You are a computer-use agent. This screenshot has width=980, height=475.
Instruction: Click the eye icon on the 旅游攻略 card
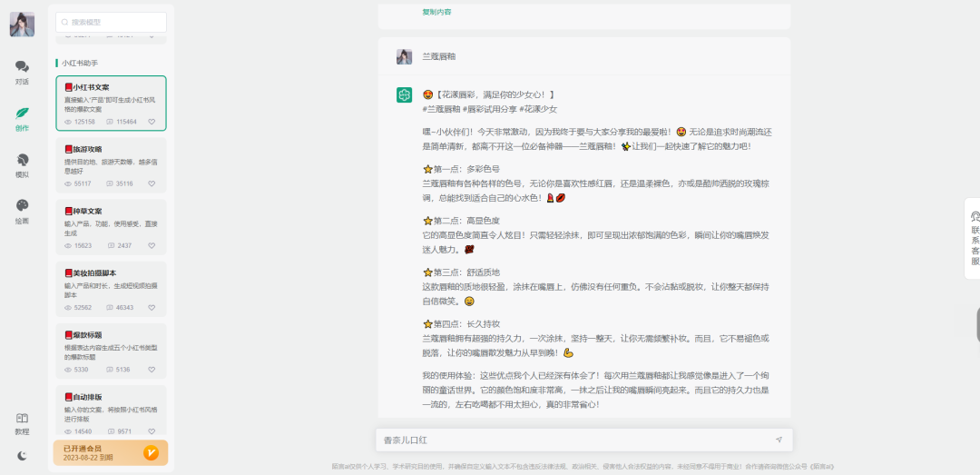click(68, 184)
